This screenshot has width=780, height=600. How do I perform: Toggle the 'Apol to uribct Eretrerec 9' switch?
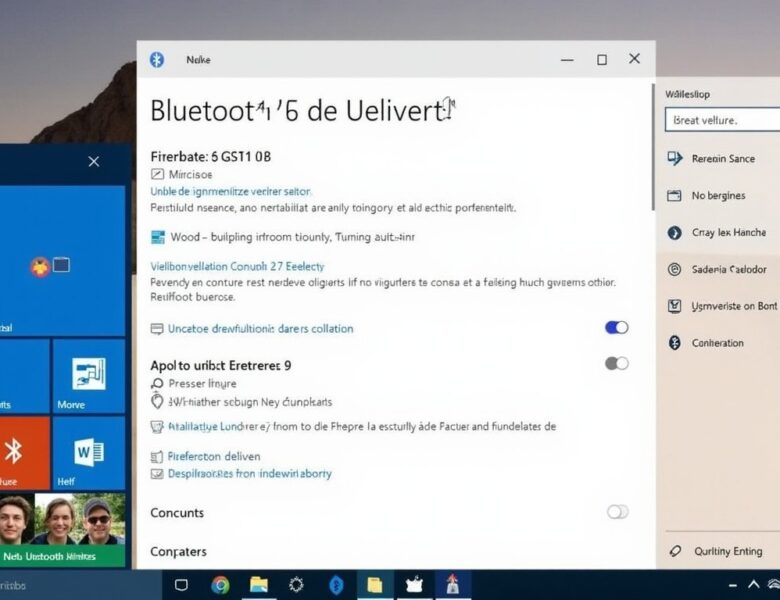[616, 364]
